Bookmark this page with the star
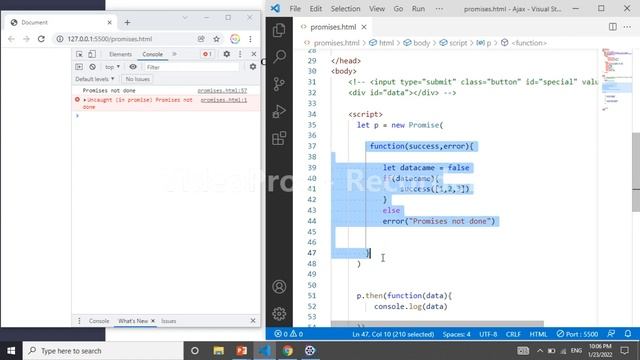 216,39
